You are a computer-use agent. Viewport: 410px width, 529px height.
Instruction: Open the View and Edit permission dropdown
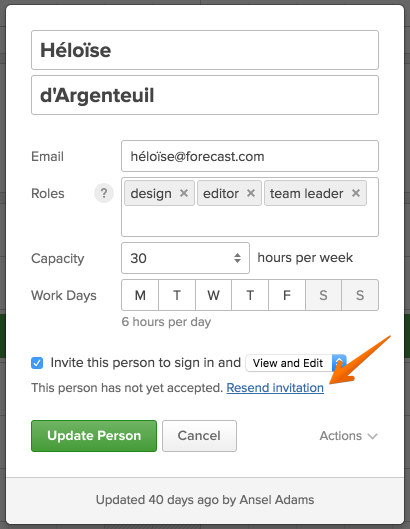point(296,363)
